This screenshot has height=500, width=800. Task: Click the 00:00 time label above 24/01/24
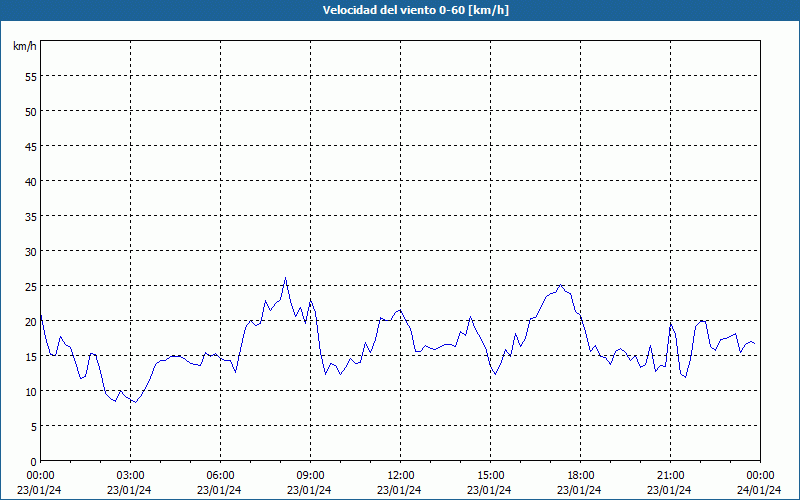tap(760, 476)
